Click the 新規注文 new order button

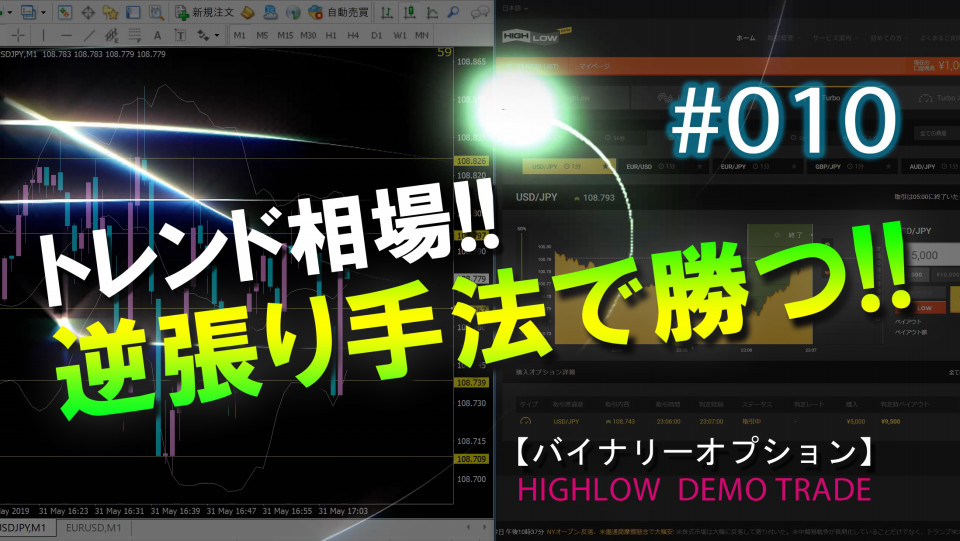click(x=204, y=12)
